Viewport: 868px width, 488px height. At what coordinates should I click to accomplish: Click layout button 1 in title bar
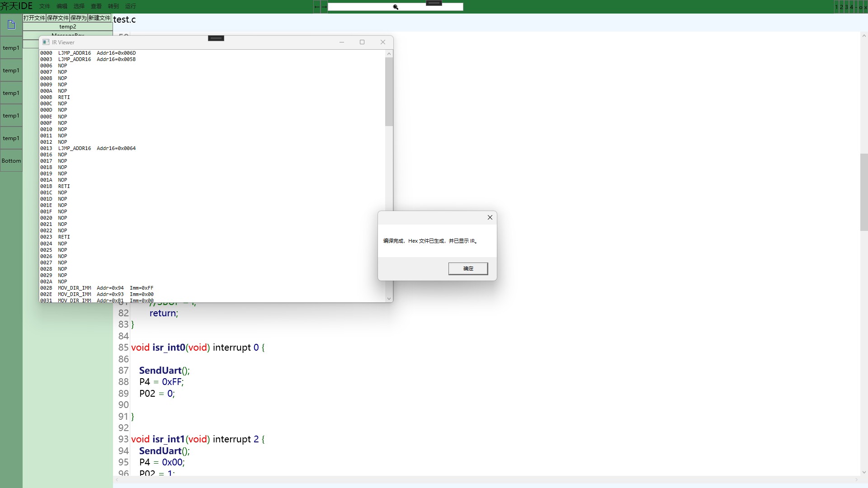coord(837,7)
